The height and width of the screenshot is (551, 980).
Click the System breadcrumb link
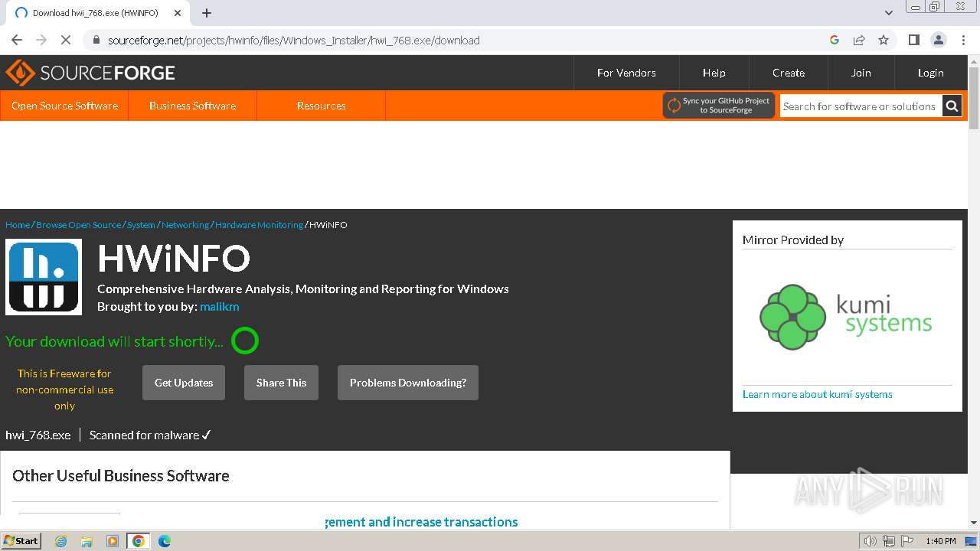tap(141, 225)
